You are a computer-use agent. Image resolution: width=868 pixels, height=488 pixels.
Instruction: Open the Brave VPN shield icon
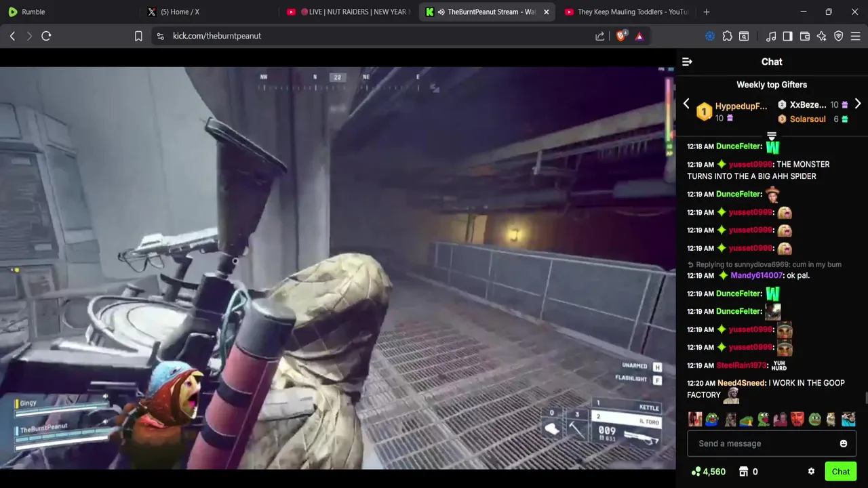coord(839,36)
